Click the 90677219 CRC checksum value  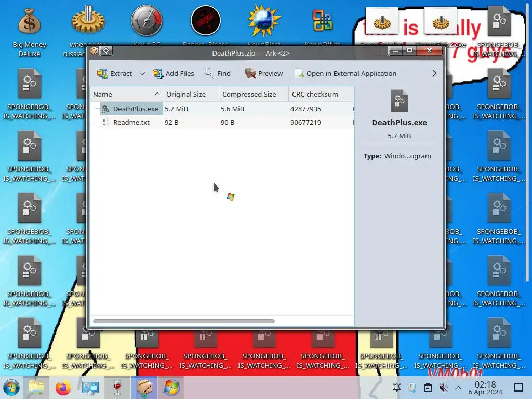pyautogui.click(x=305, y=123)
